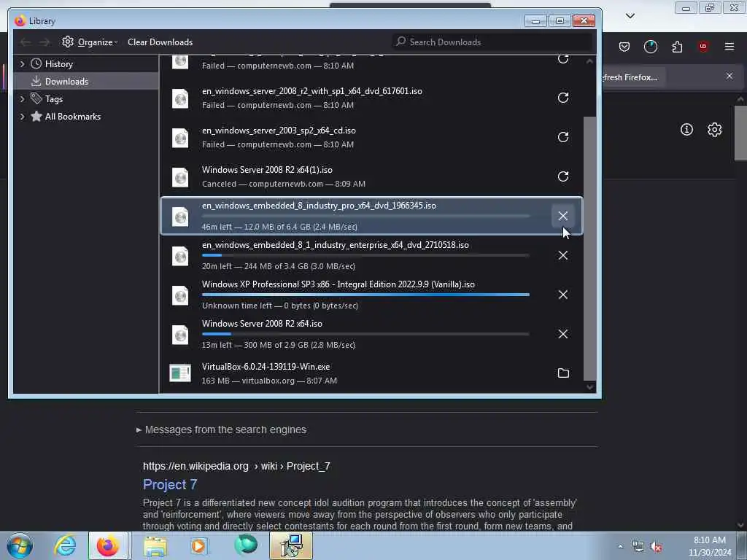
Task: Click the taskbar clock showing 8:10 AM
Action: click(709, 546)
